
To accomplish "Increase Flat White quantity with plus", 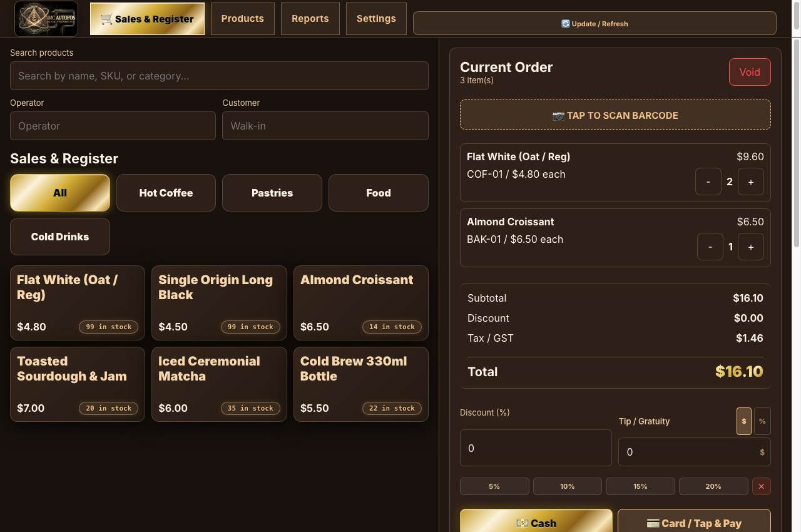I will coord(751,182).
